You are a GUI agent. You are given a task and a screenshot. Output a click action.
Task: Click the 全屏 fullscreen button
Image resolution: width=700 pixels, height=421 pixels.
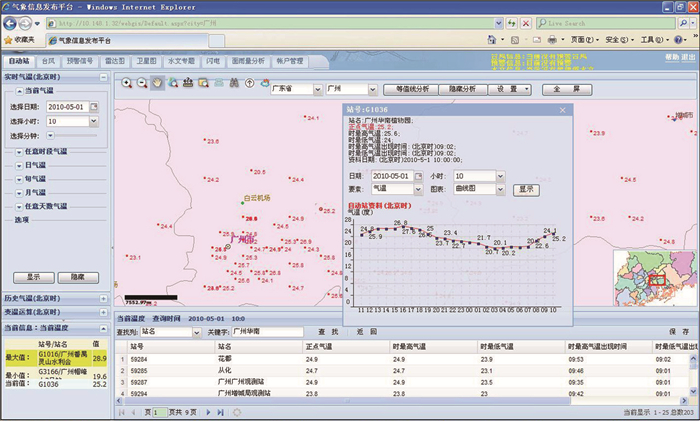[x=561, y=89]
